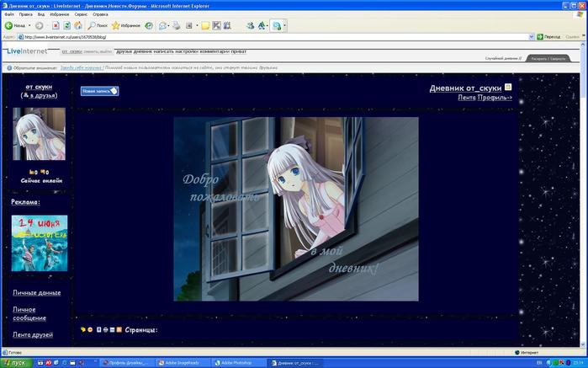Image resolution: width=588 pixels, height=368 pixels.
Task: Click the Раскрыть / Свернуть tab
Action: pyautogui.click(x=548, y=59)
